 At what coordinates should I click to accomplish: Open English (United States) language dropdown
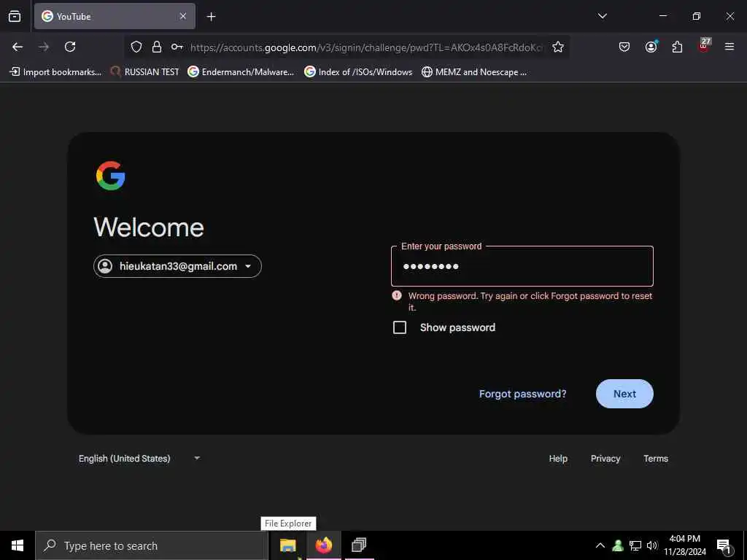click(139, 458)
